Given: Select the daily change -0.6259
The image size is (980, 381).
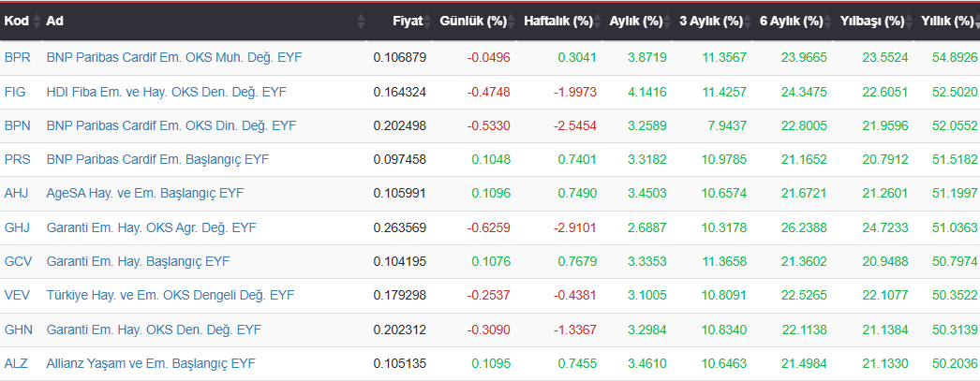Looking at the screenshot, I should tap(489, 227).
